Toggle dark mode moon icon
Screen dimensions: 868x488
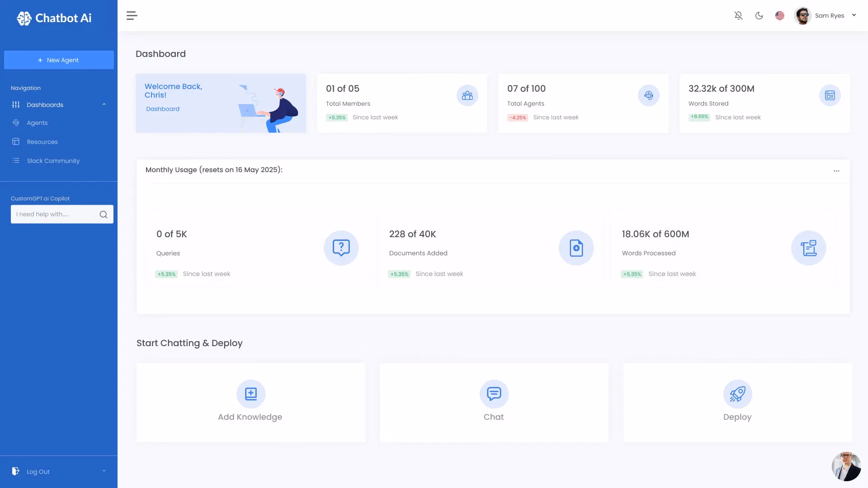(x=759, y=16)
